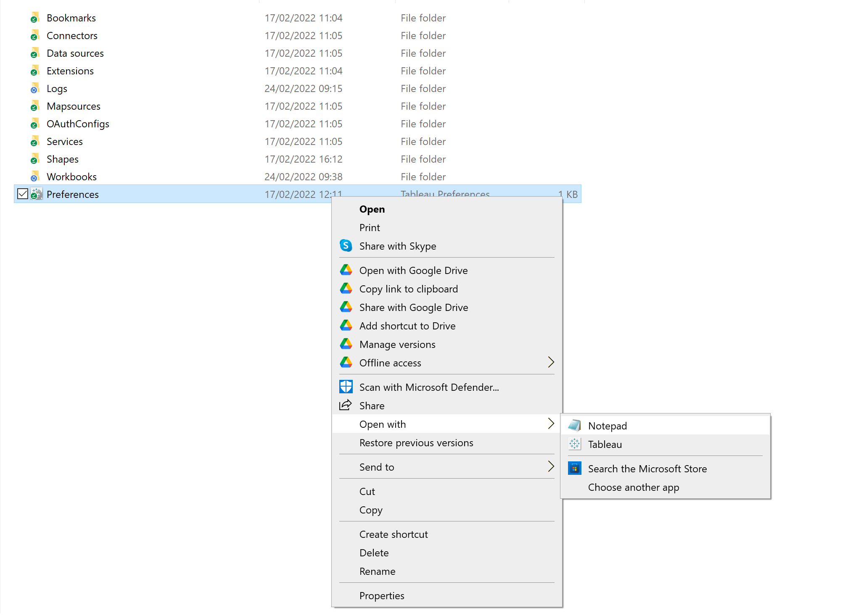Expand the Offline access submenu arrow
The image size is (848, 616).
[x=551, y=363]
